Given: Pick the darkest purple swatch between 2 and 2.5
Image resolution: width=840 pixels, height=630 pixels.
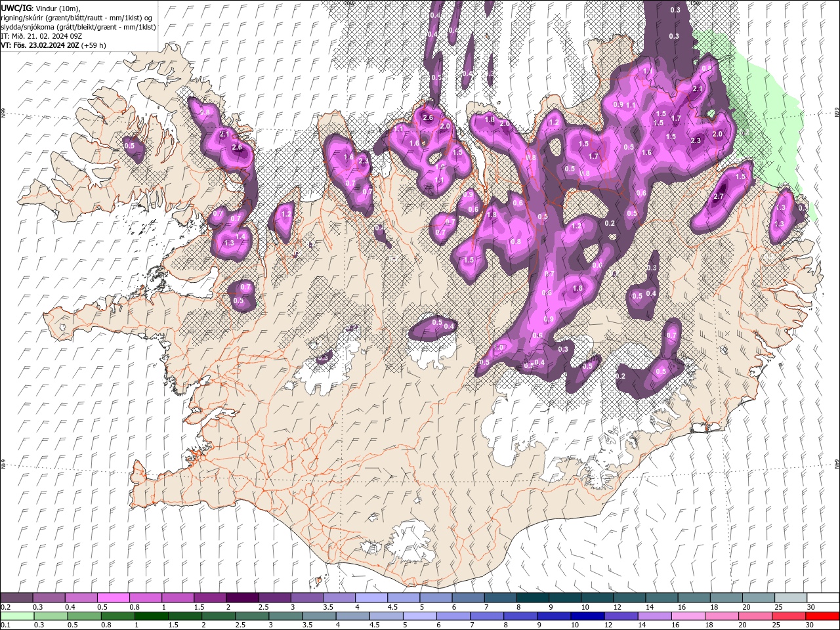Looking at the screenshot, I should (x=241, y=598).
